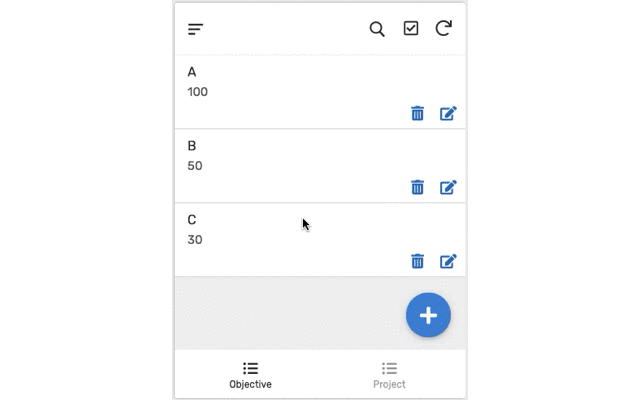Click the value 100 under A
Image resolution: width=640 pixels, height=400 pixels.
[x=198, y=92]
